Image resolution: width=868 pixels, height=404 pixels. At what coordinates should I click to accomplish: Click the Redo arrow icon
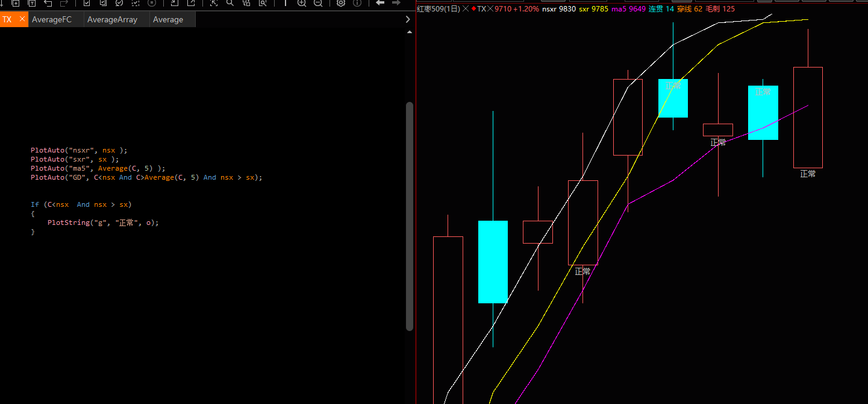pyautogui.click(x=64, y=3)
